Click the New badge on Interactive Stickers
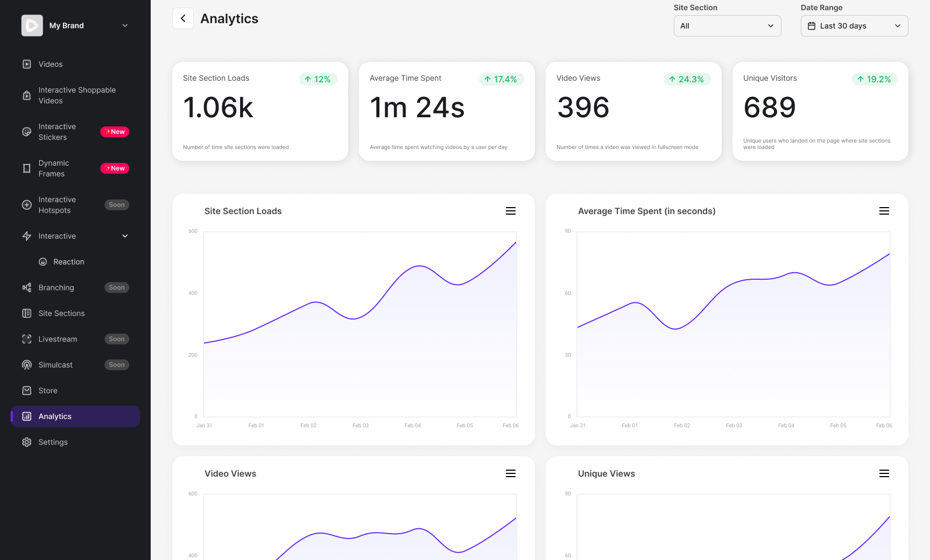The height and width of the screenshot is (560, 930). (x=115, y=132)
